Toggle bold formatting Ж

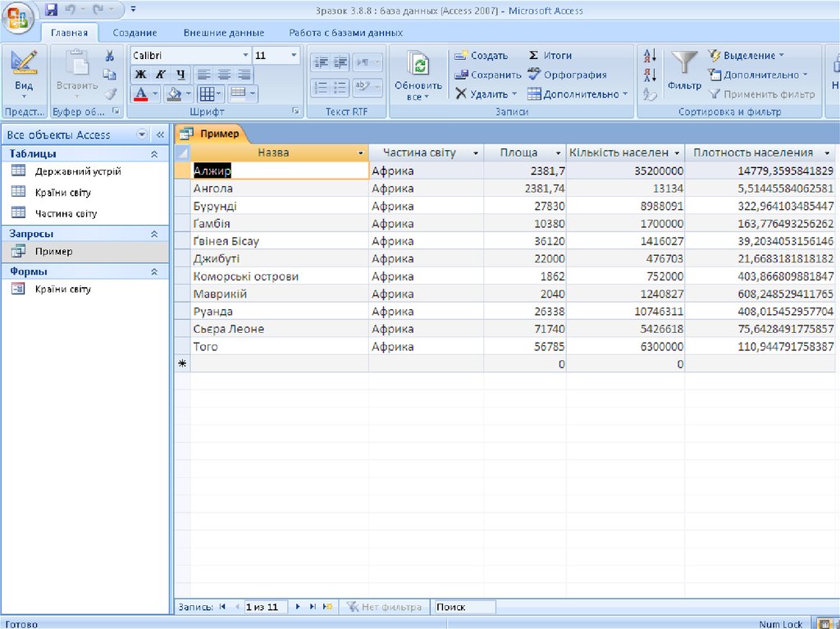140,75
